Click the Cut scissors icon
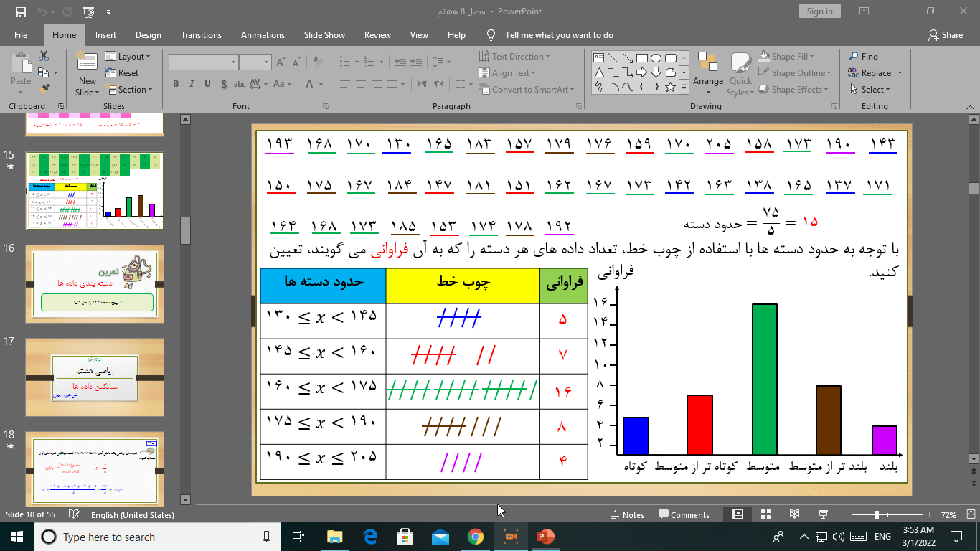Screen dimensions: 980x551 44,56
